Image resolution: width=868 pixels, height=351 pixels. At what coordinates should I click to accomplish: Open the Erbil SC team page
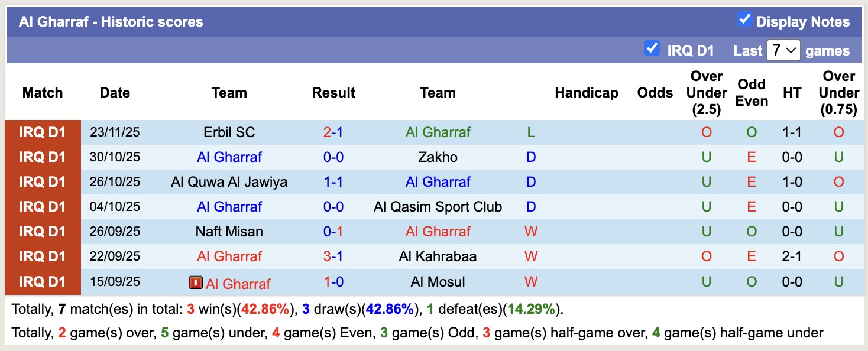pos(229,132)
